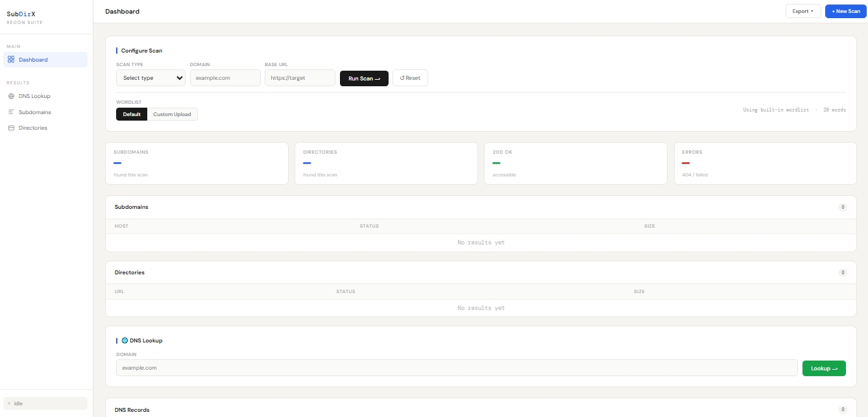Click the globe icon beside DNS Lookup heading
This screenshot has width=868, height=417.
point(125,340)
